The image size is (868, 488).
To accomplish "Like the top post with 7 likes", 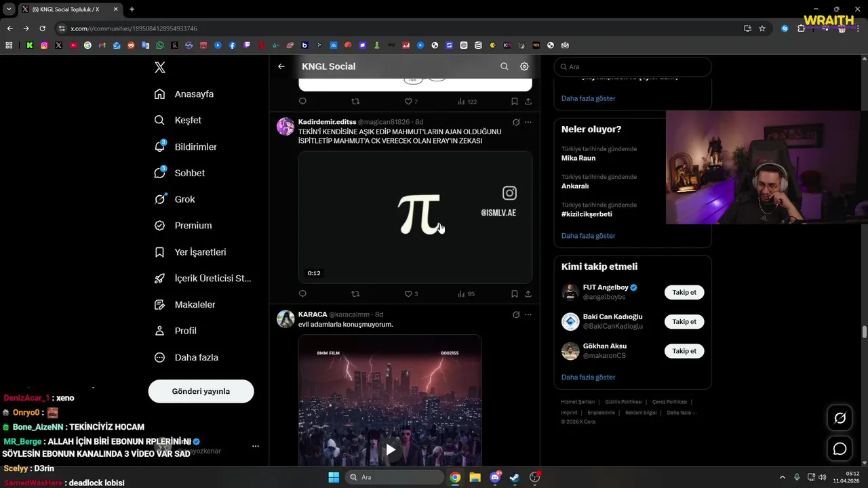I will click(411, 102).
